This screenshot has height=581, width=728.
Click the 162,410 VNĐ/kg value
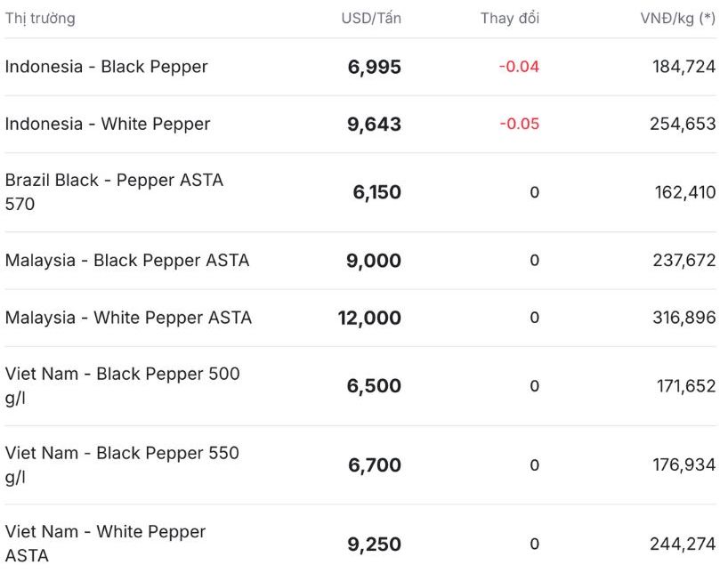684,192
